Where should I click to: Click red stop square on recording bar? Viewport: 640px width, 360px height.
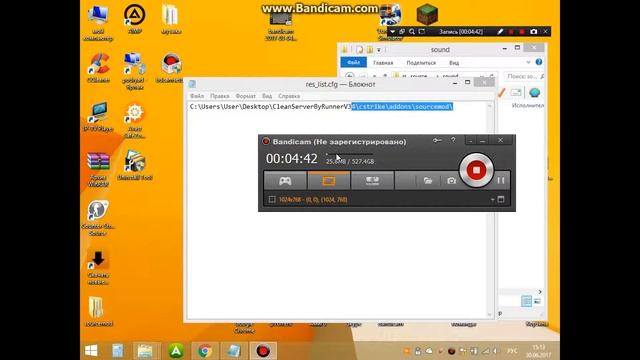click(522, 31)
